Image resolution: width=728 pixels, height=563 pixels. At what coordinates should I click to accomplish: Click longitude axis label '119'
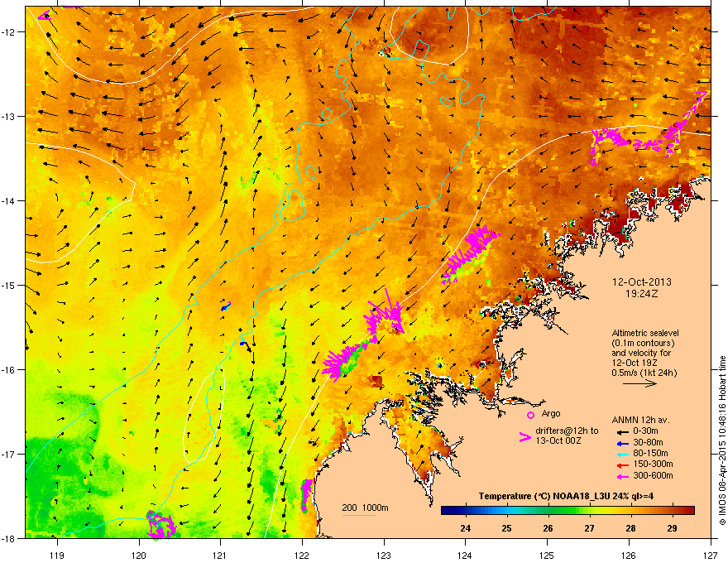coord(57,555)
